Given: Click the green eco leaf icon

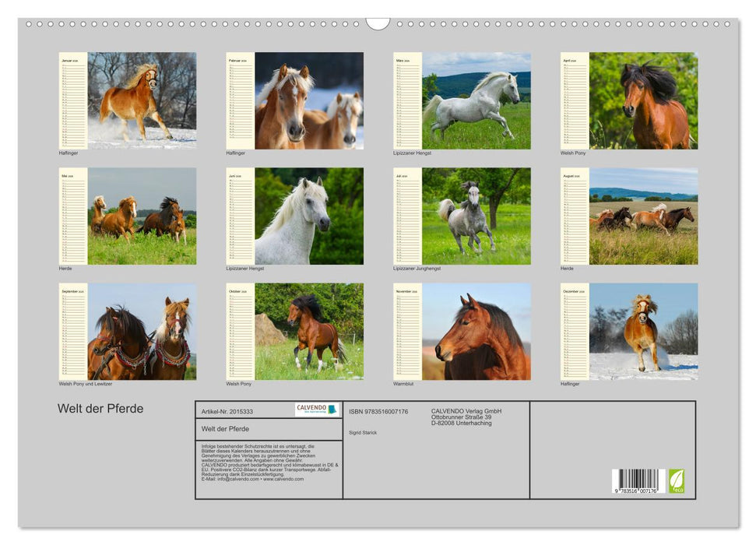Looking at the screenshot, I should (x=677, y=480).
